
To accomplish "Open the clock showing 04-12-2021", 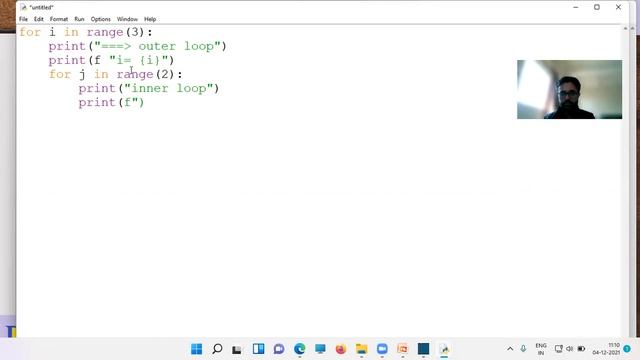I will point(606,349).
